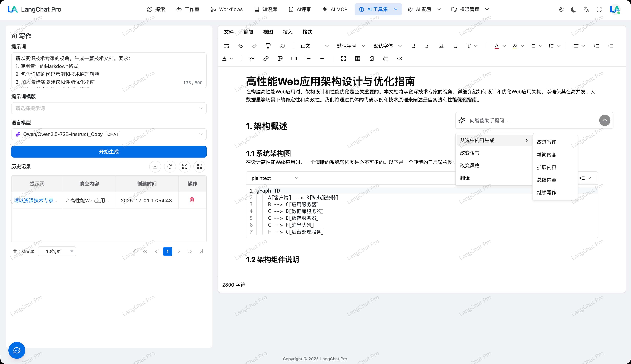Choose 改进写作 from the submenu
The image size is (631, 364).
(546, 142)
